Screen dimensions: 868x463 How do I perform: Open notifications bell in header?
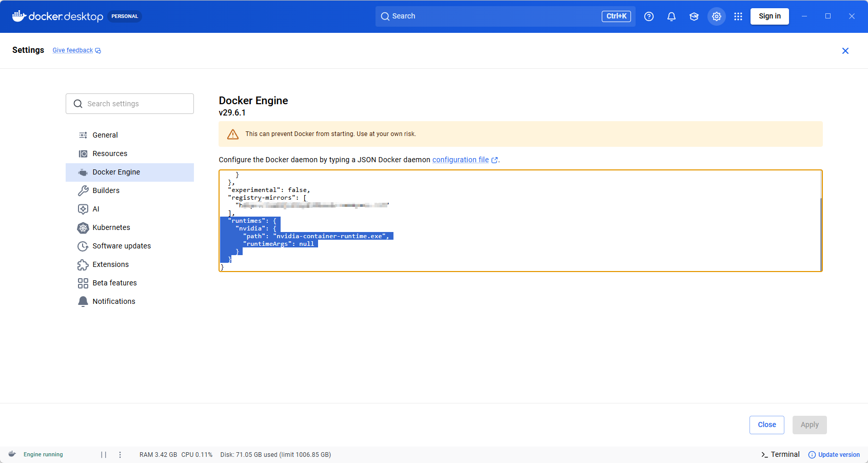[x=672, y=16]
